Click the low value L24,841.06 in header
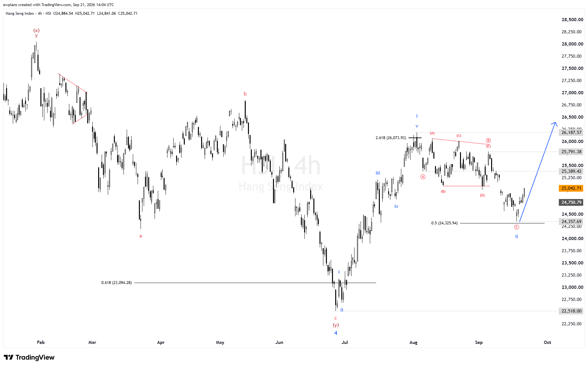Screen dimensions: 588x367 click(107, 13)
